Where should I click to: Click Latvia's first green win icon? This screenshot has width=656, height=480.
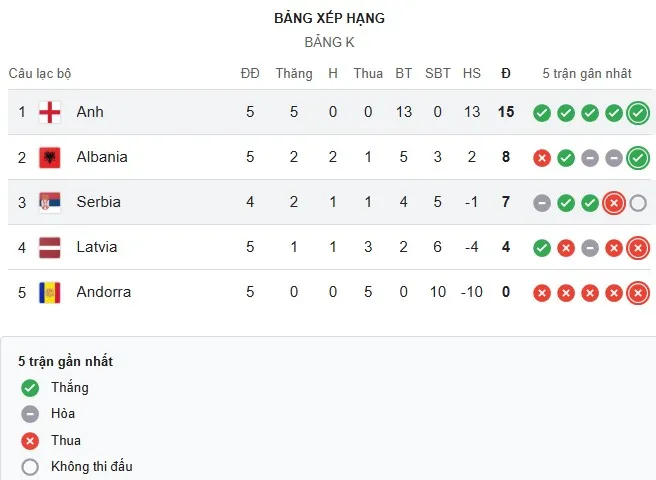[x=542, y=248]
